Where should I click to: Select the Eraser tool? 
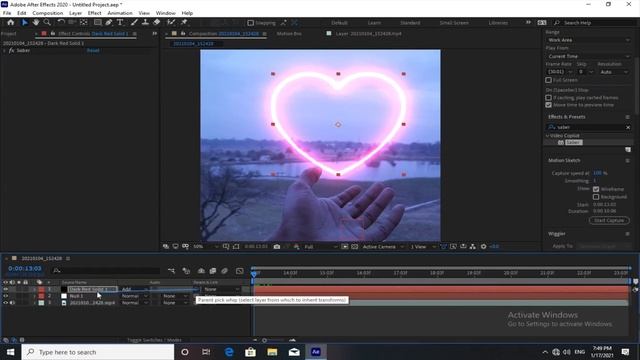[x=157, y=22]
